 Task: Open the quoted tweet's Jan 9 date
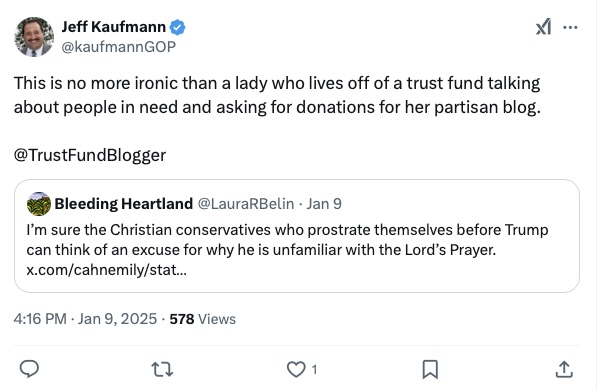click(x=324, y=204)
